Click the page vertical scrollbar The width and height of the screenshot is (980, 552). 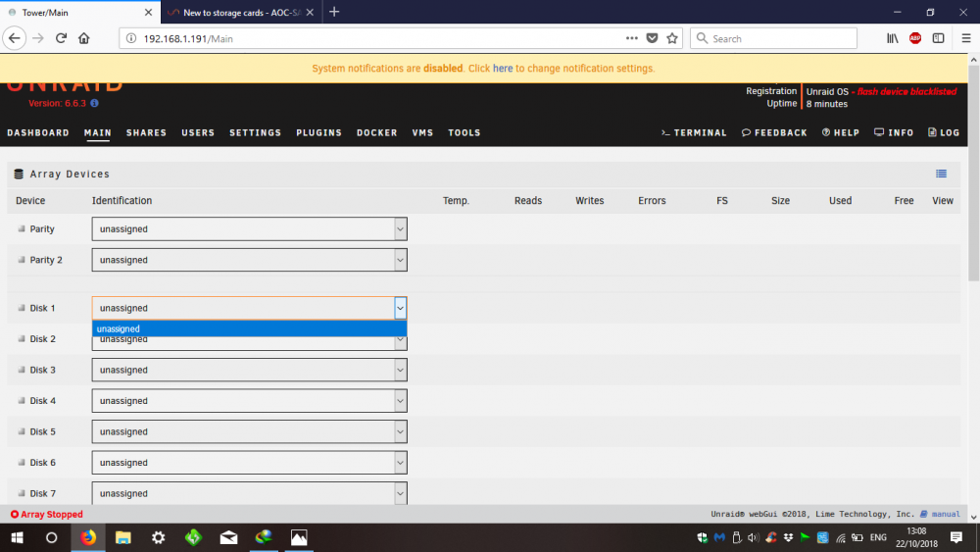click(x=974, y=172)
